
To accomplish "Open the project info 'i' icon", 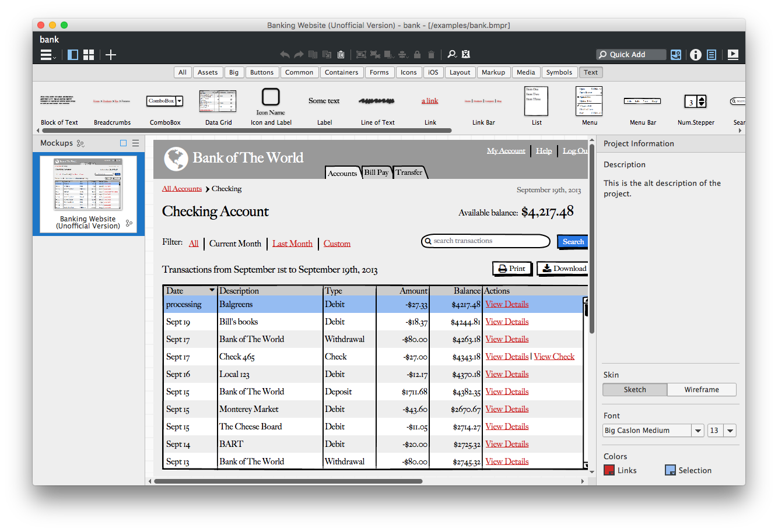I will [695, 55].
